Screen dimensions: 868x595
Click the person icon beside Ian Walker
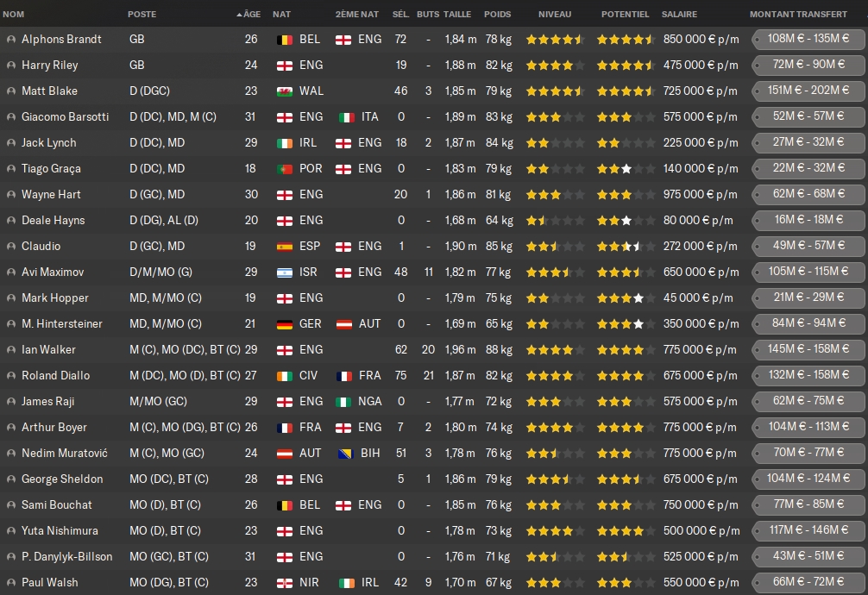(x=10, y=350)
